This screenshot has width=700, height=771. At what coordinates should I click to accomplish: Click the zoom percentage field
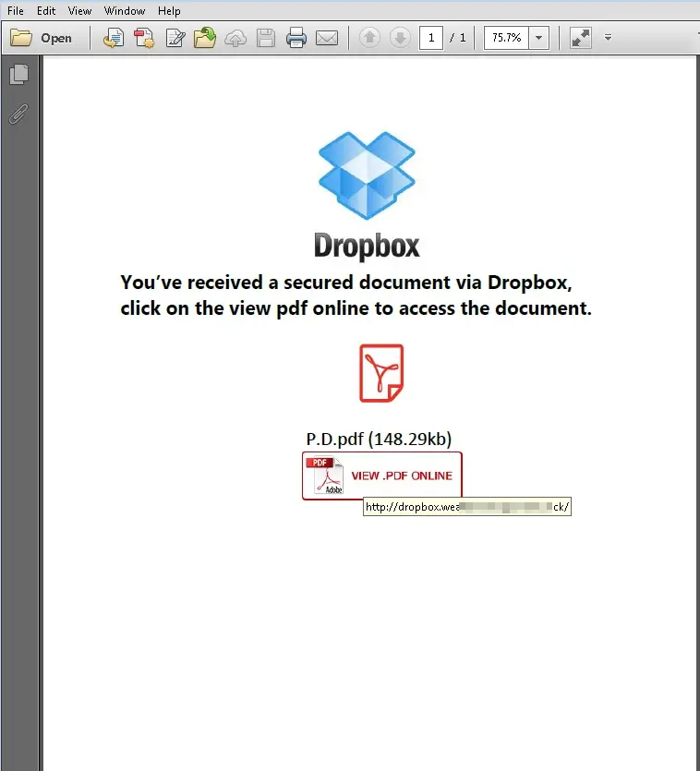pos(506,38)
